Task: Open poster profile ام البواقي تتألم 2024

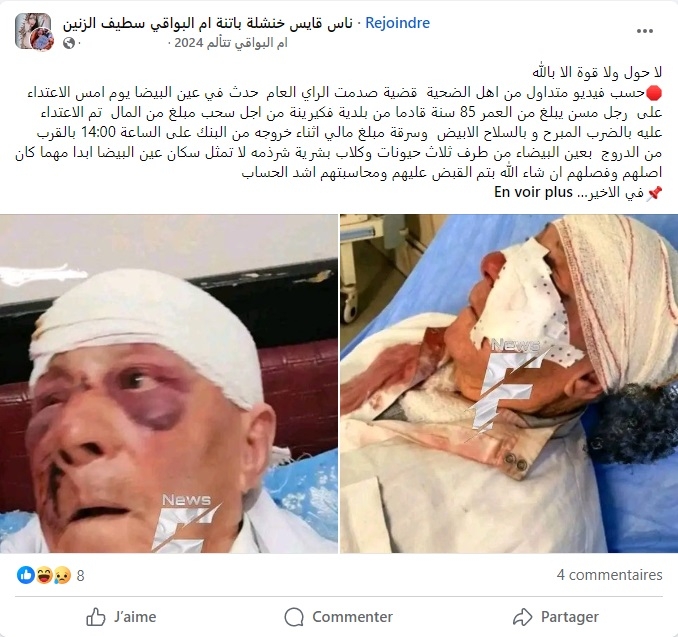Action: pos(231,43)
